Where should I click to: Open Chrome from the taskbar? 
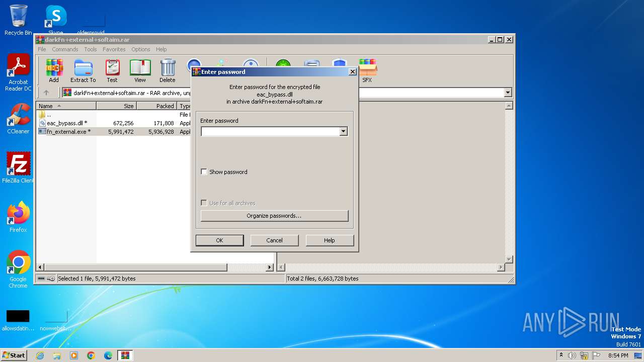click(x=91, y=355)
